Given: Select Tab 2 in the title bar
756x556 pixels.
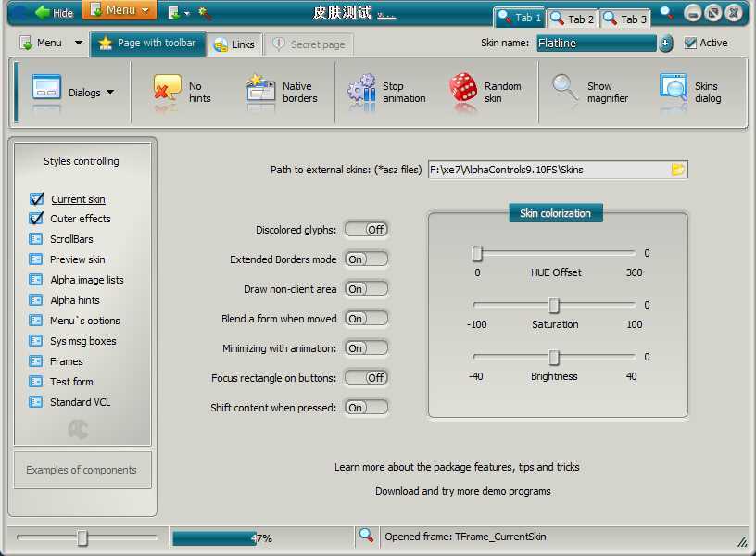Looking at the screenshot, I should coord(572,18).
